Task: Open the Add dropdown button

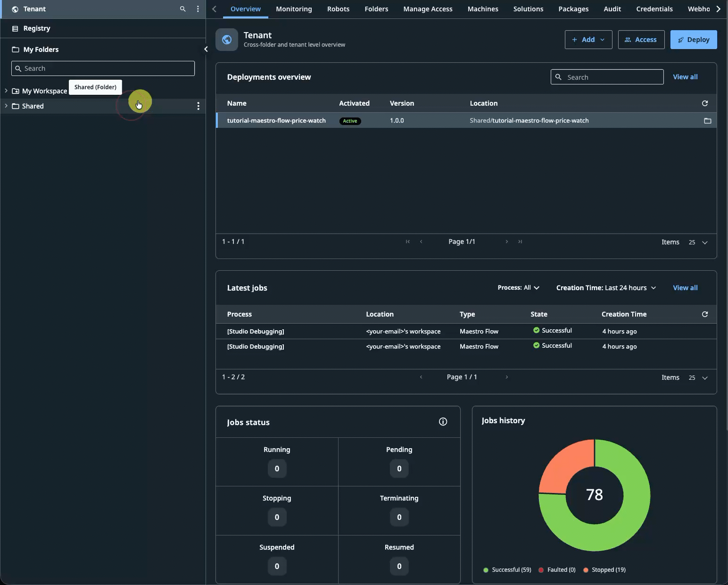Action: pyautogui.click(x=588, y=40)
